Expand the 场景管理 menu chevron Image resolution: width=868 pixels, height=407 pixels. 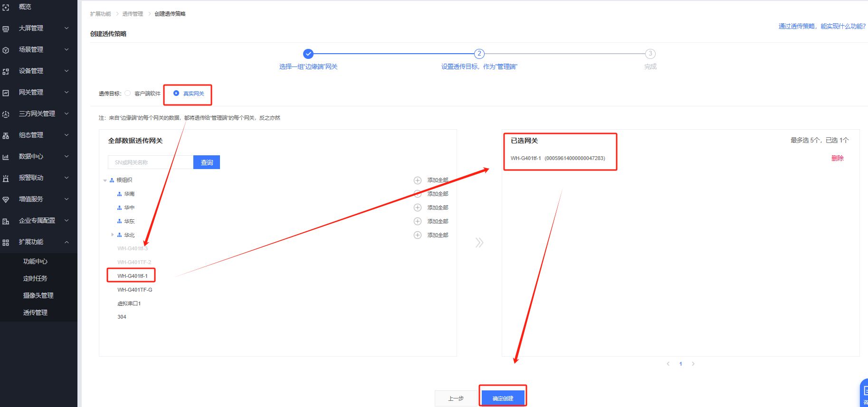[67, 49]
